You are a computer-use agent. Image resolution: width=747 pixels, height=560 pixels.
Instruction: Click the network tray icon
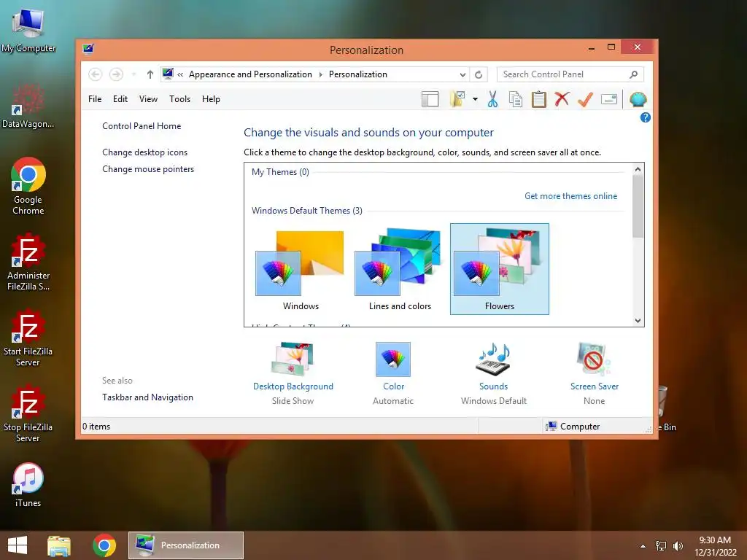tap(661, 546)
